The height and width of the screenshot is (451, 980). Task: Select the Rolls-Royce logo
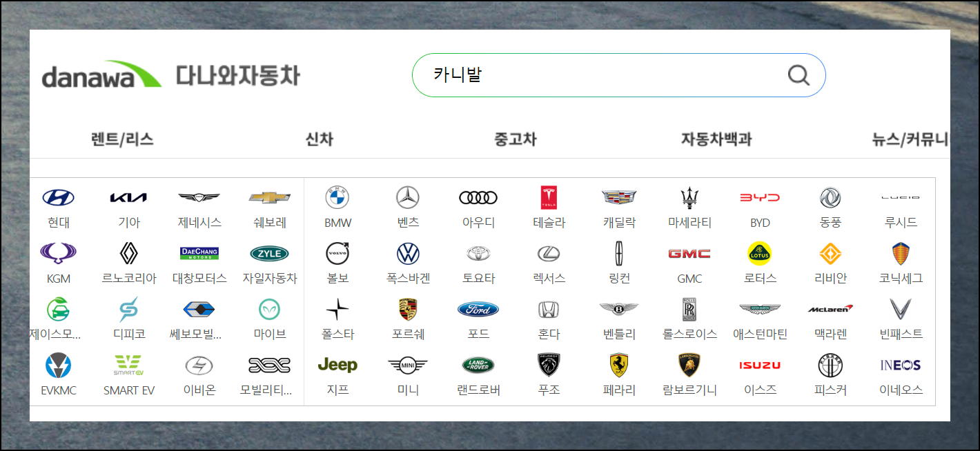tap(689, 310)
